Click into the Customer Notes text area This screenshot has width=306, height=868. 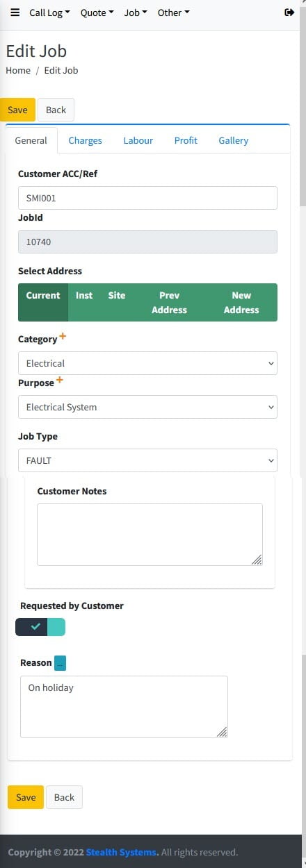[x=150, y=535]
